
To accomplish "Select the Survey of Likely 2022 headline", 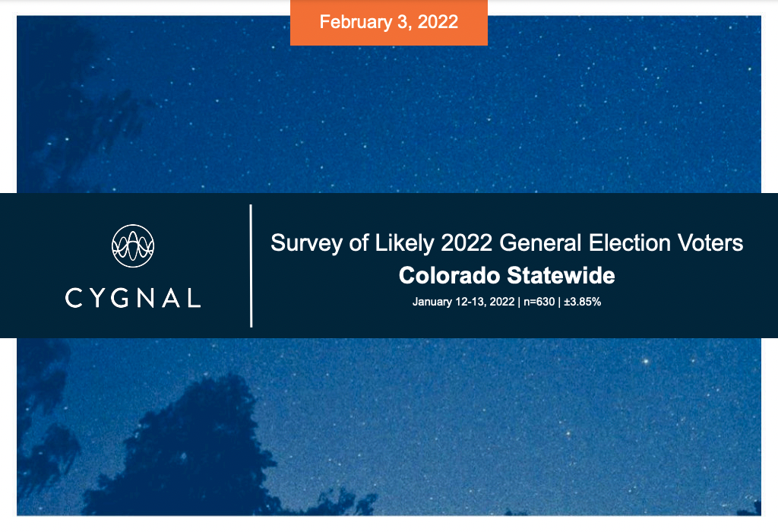I will click(x=507, y=242).
